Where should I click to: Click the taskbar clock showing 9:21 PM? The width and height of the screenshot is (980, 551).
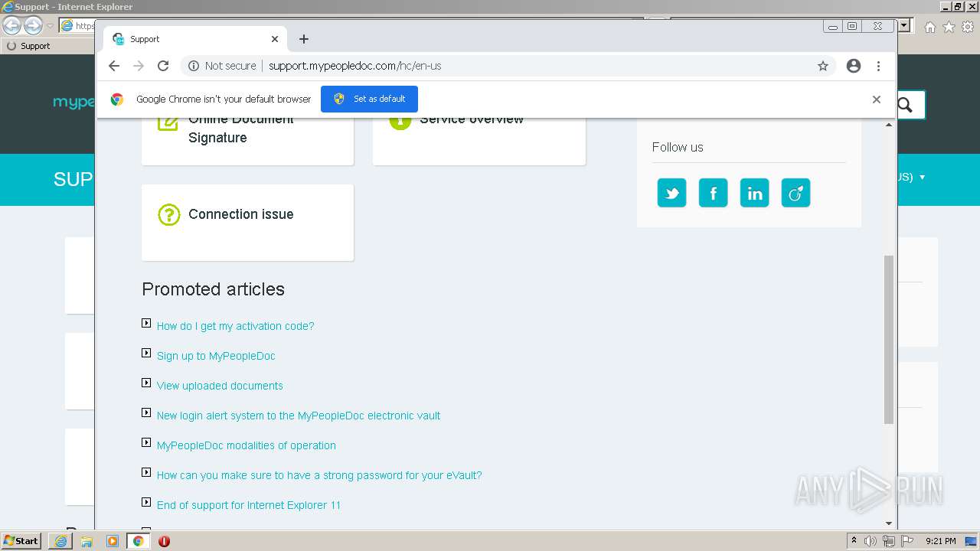[x=941, y=541]
